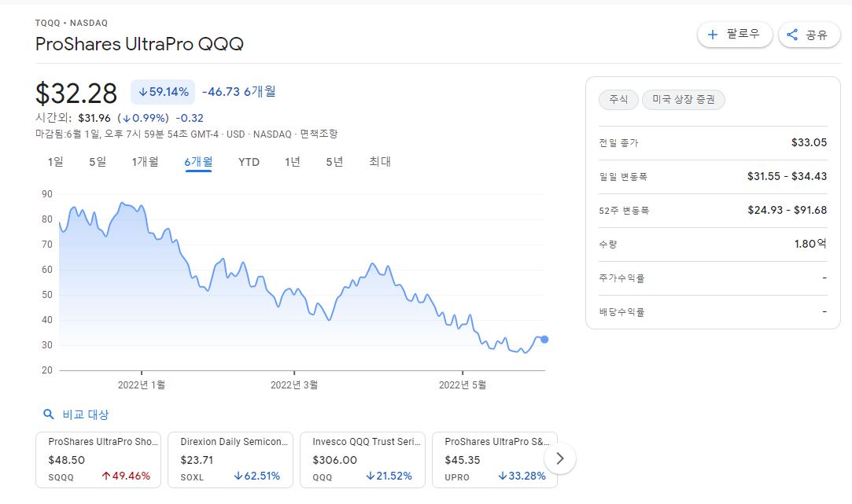Screen dimensions: 852x504
Task: Select the 5일 time range tab
Action: 98,162
